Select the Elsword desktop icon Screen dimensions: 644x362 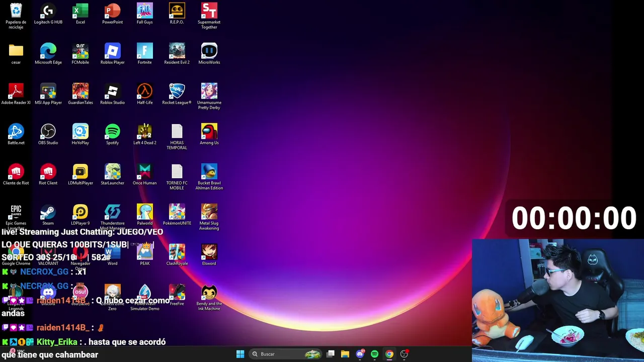[209, 255]
